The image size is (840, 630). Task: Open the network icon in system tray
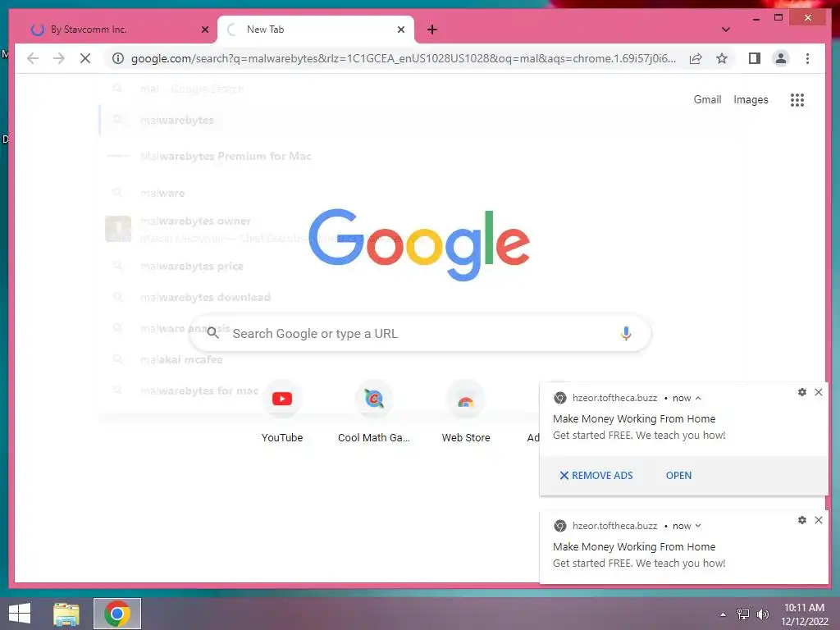[743, 614]
